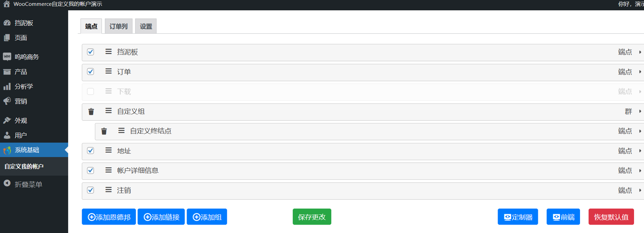
Task: Switch to the 端点 tab
Action: [x=91, y=26]
